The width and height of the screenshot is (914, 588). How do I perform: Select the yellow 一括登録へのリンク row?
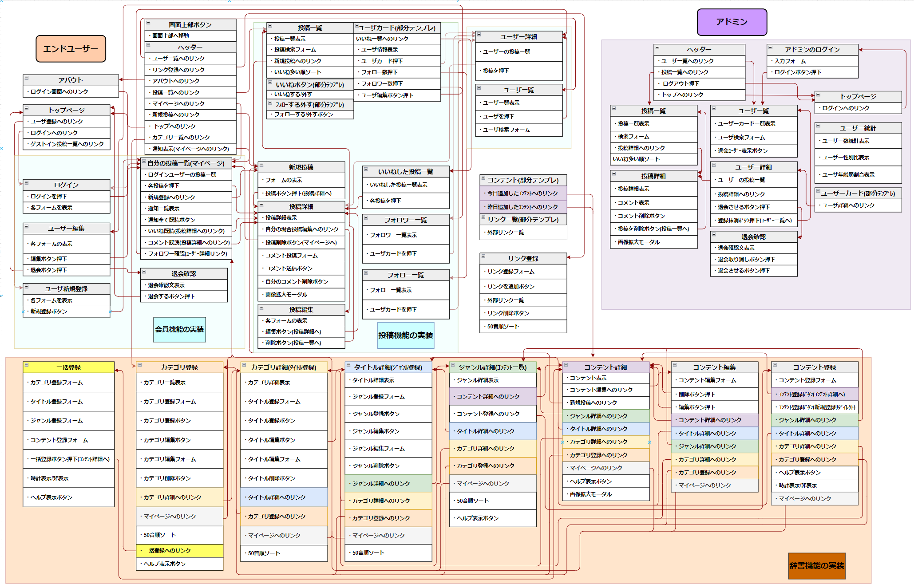tap(179, 551)
